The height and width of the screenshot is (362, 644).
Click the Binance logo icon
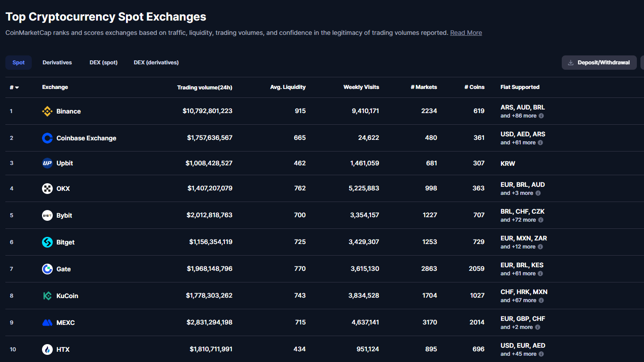47,111
